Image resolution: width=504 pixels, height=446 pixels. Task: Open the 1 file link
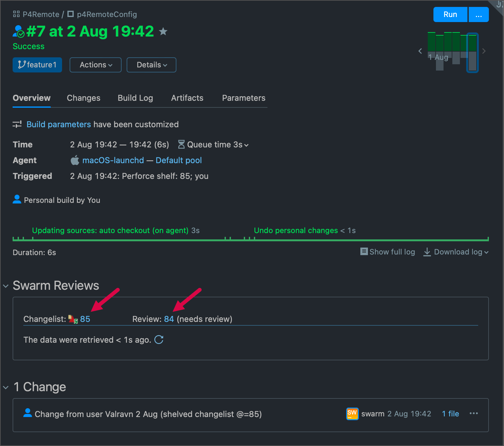(450, 414)
